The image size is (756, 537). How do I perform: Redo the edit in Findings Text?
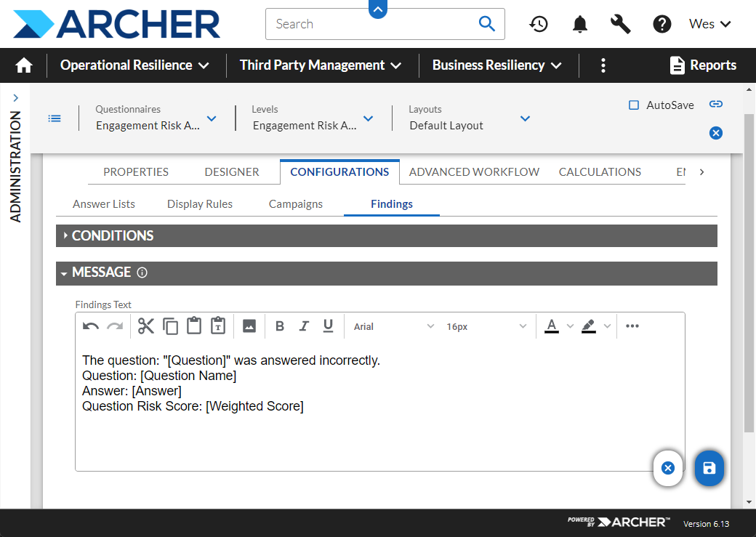[x=115, y=326]
